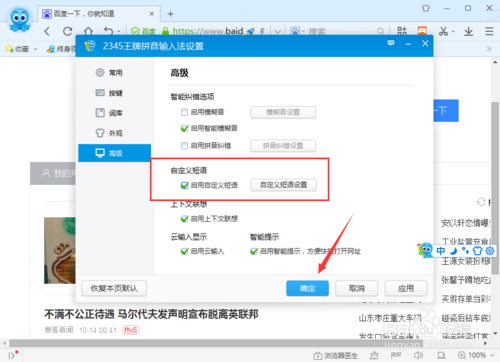The height and width of the screenshot is (362, 500).
Task: Toggle 启用上下文联想 checkbox
Action: tap(184, 219)
